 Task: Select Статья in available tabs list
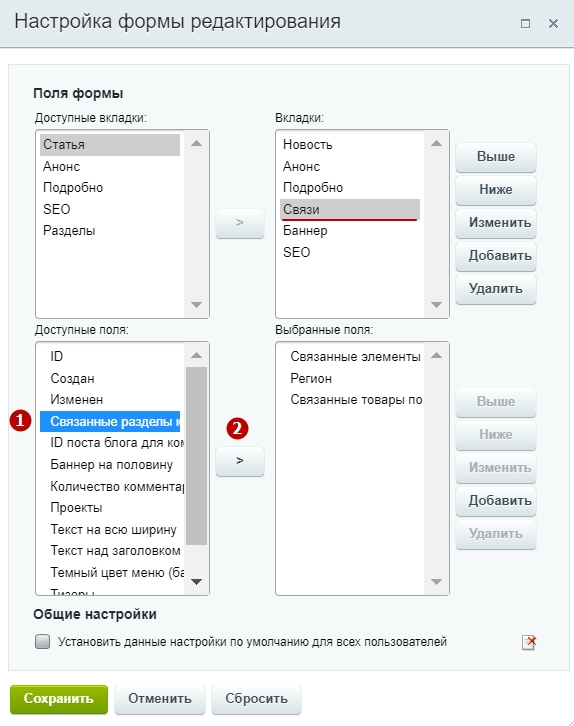(110, 144)
